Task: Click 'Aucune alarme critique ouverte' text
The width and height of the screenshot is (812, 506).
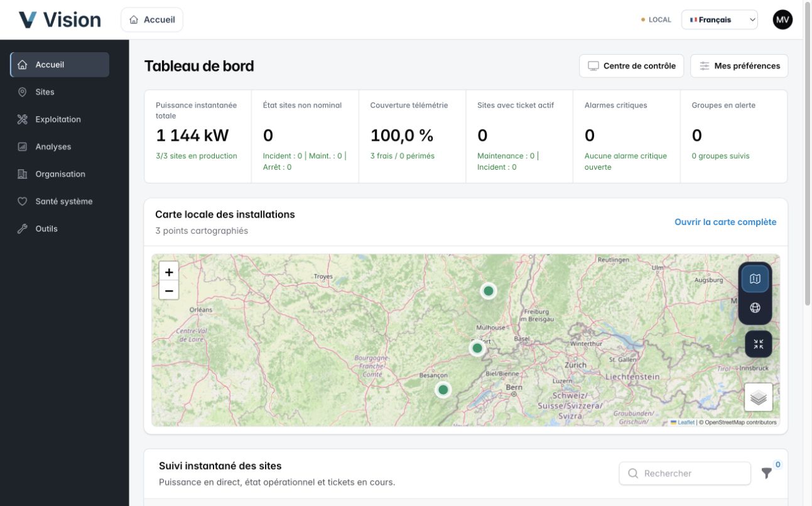Action: click(x=625, y=162)
